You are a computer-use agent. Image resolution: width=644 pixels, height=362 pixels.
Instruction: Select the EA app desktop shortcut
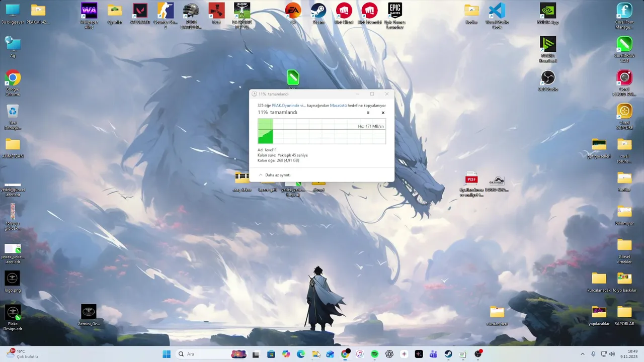(x=293, y=14)
